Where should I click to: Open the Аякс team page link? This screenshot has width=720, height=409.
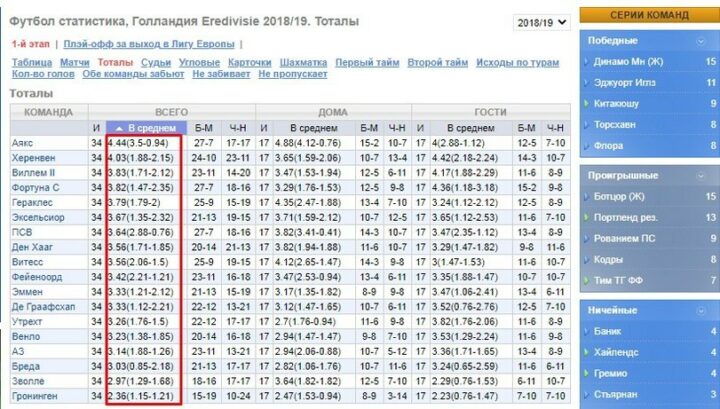(22, 144)
